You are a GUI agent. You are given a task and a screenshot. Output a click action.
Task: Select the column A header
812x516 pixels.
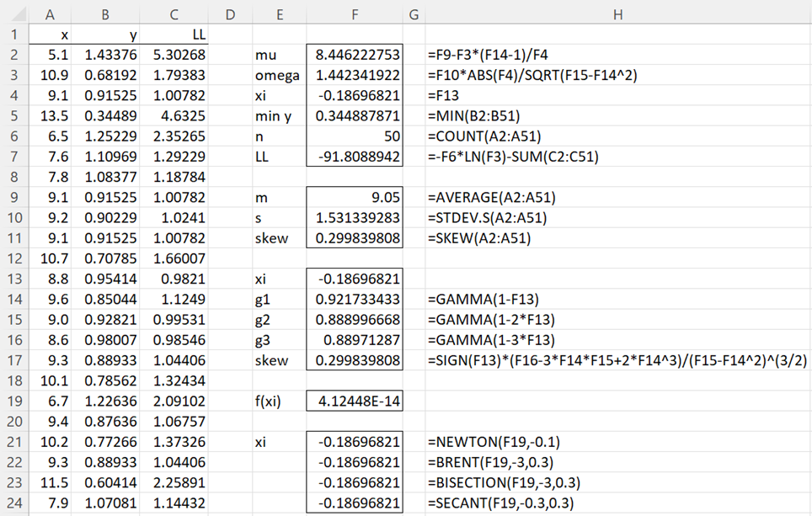coord(50,14)
